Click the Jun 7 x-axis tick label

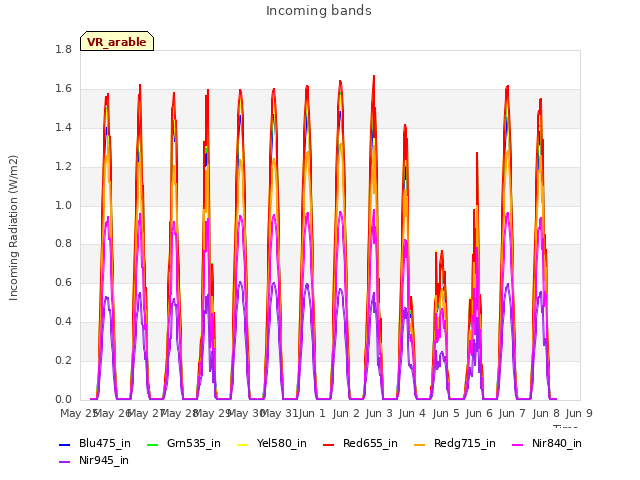512,413
